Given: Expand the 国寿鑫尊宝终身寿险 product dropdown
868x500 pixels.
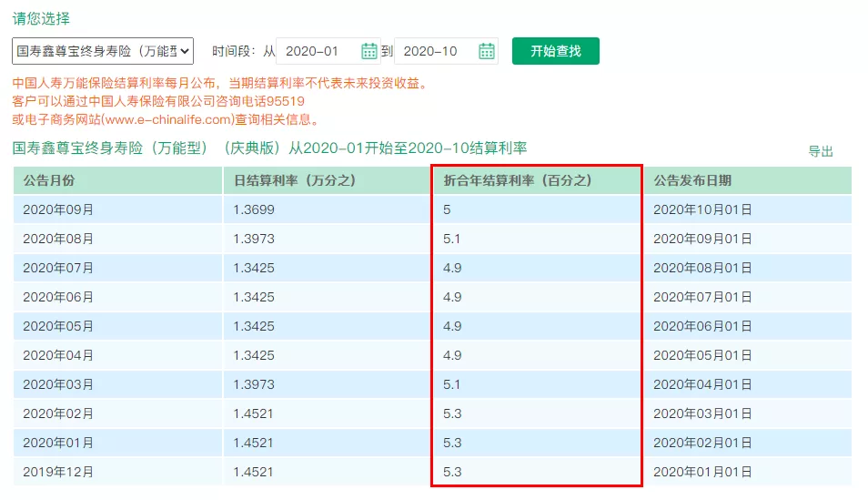Looking at the screenshot, I should (x=103, y=51).
